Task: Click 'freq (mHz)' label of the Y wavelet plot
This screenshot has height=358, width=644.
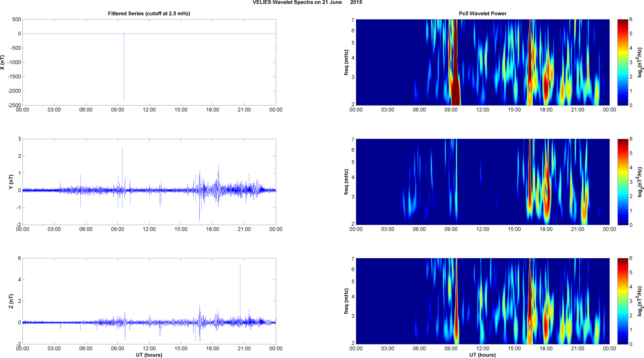Action: (346, 182)
